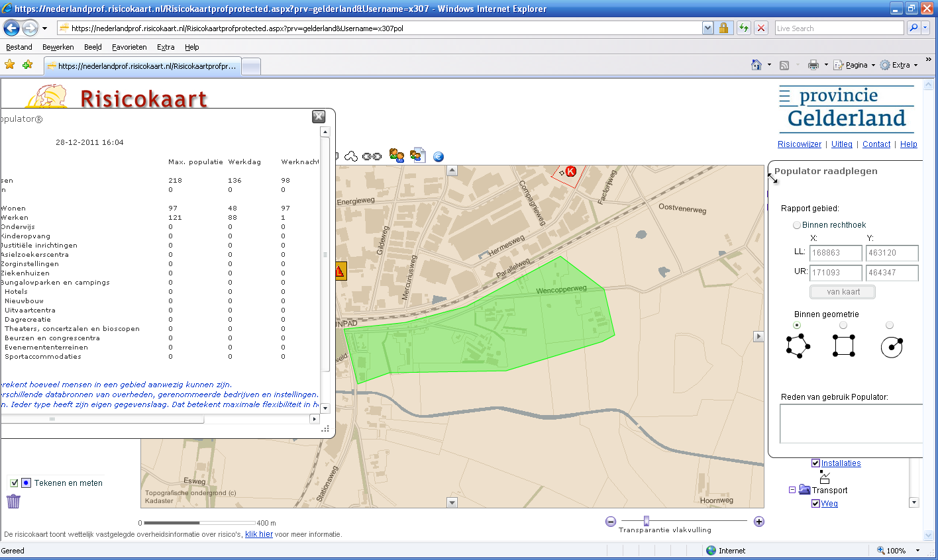Click the IE back navigation button

pos(11,28)
